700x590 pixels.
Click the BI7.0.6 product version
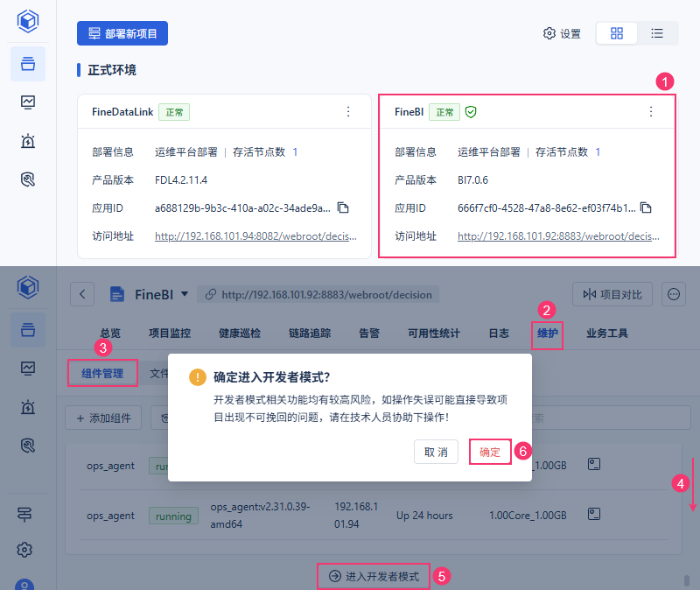pos(472,180)
